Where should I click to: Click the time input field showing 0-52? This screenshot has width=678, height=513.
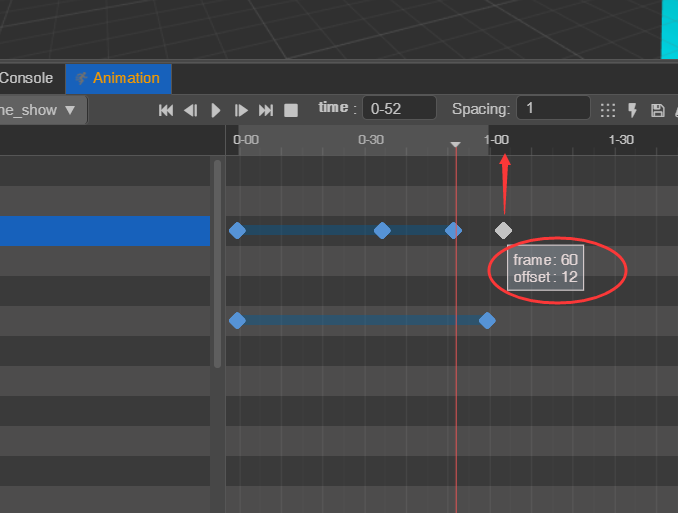pyautogui.click(x=399, y=108)
